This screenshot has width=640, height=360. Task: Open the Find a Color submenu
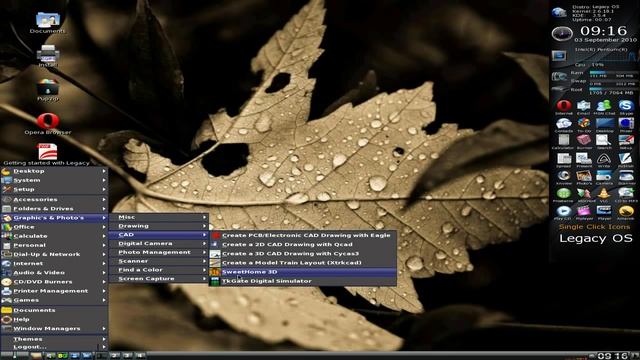tap(159, 270)
